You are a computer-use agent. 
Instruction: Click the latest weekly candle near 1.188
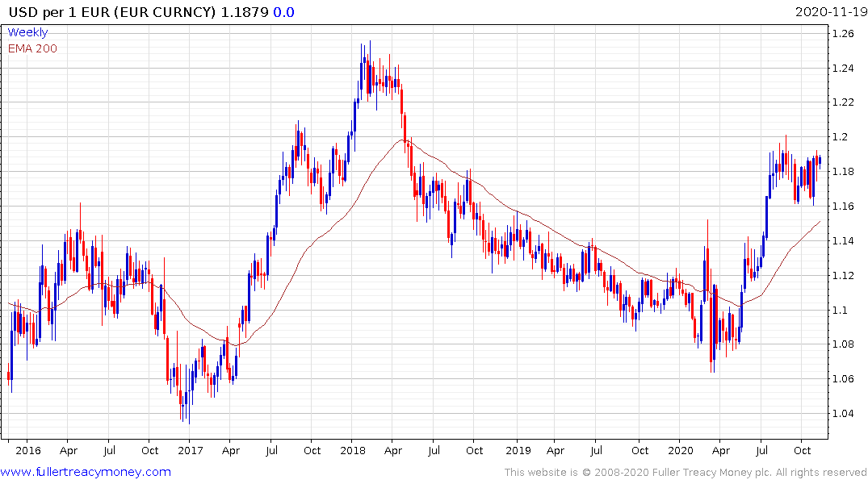pyautogui.click(x=820, y=161)
